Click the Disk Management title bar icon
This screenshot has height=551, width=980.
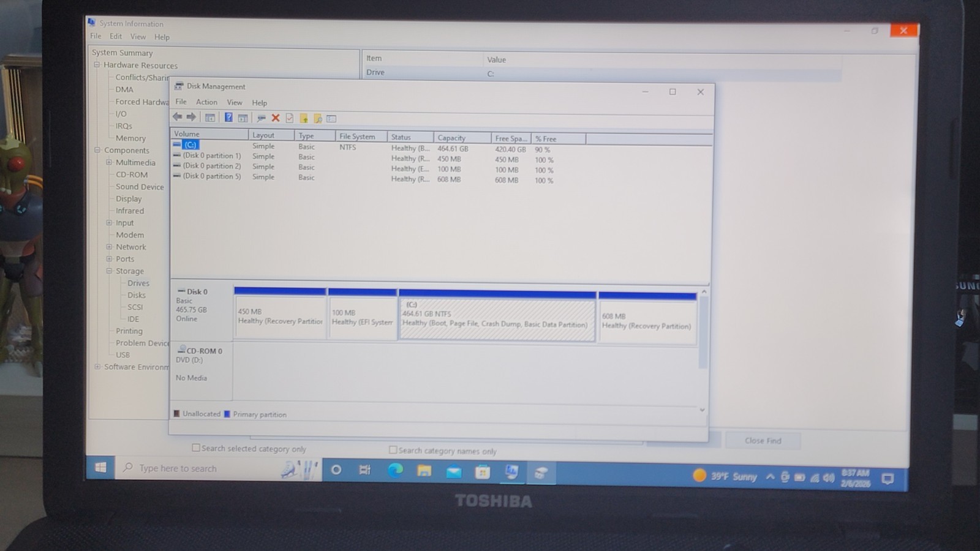click(x=179, y=86)
